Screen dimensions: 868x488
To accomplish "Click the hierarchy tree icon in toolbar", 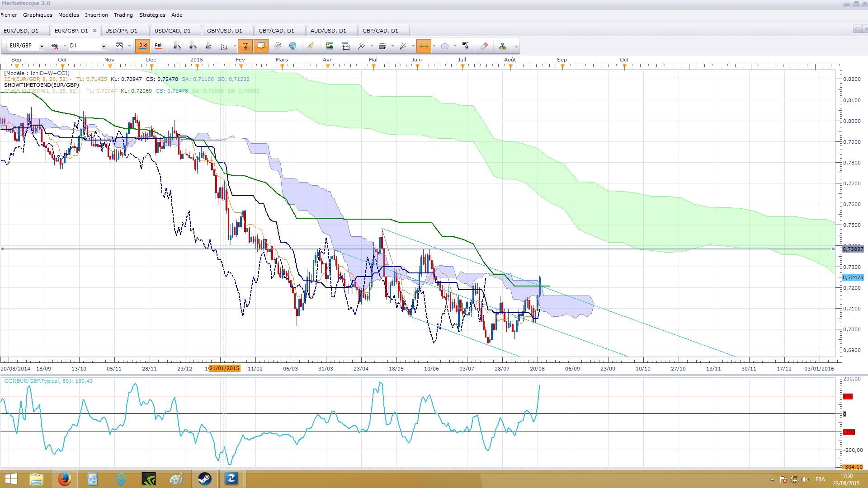I will click(x=502, y=46).
